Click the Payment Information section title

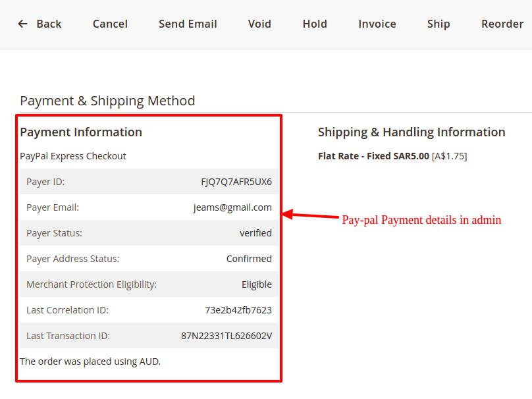pyautogui.click(x=81, y=132)
